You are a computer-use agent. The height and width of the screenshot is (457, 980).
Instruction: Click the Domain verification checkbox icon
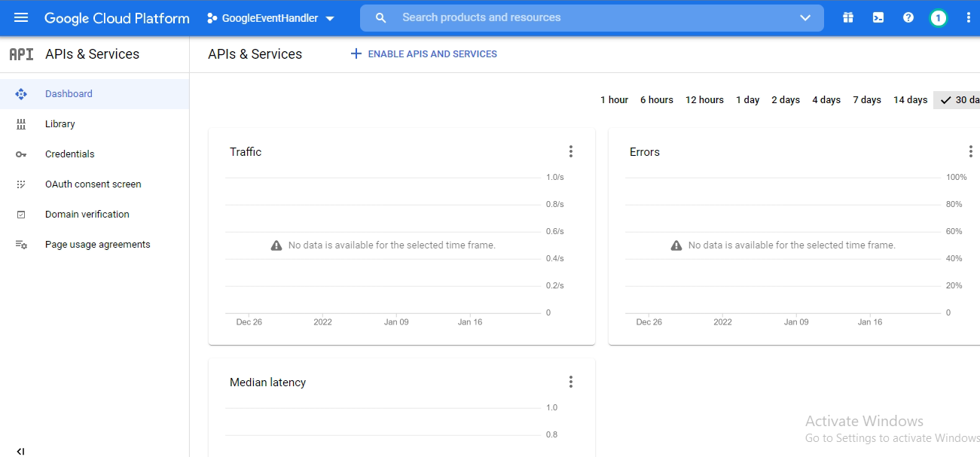point(21,215)
